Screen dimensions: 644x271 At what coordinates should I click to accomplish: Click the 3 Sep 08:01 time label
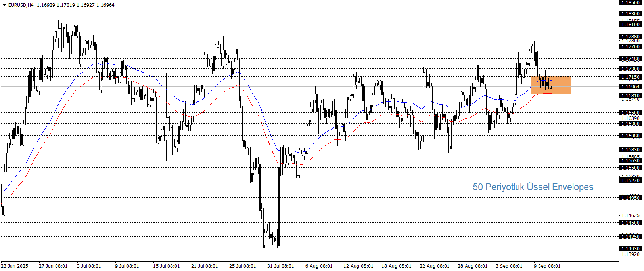(x=509, y=266)
